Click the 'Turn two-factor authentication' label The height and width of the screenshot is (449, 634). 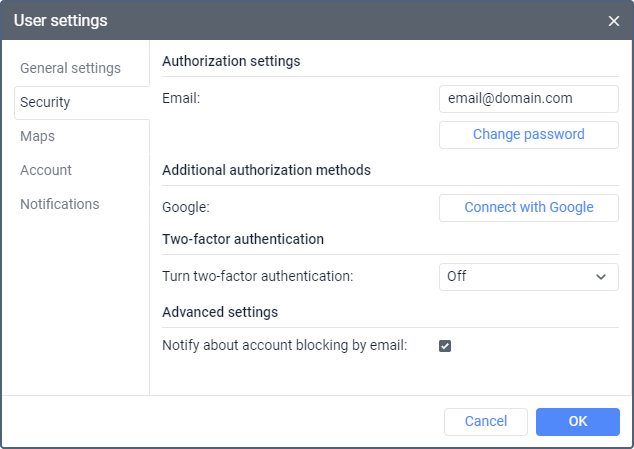coord(258,276)
